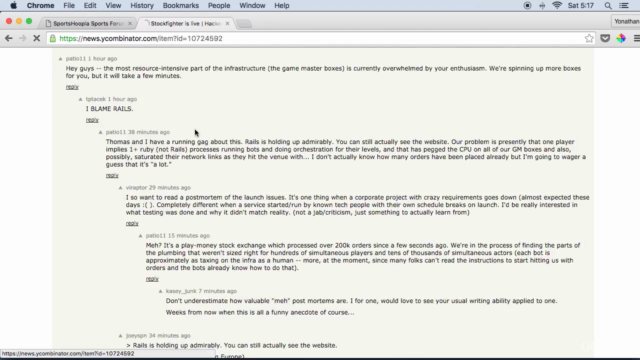Select the Stockfighter is live tab
The height and width of the screenshot is (360, 640).
coord(186,24)
